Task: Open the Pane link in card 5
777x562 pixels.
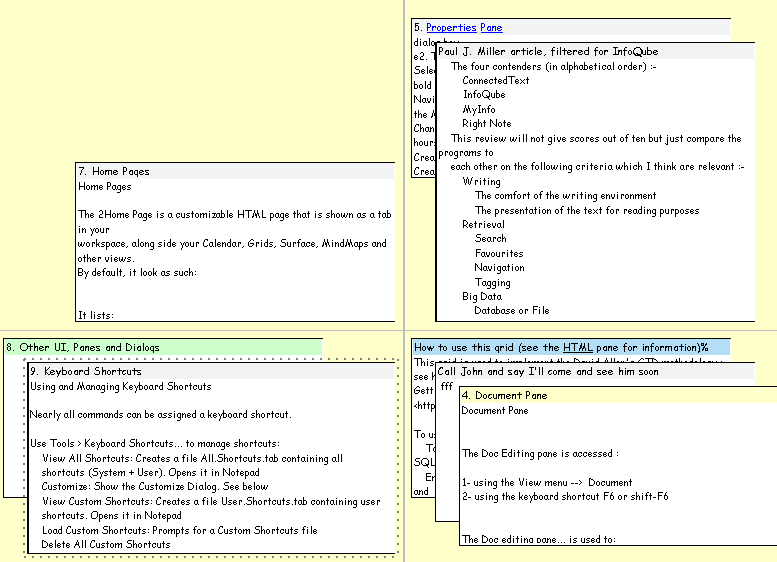Action: click(x=491, y=28)
